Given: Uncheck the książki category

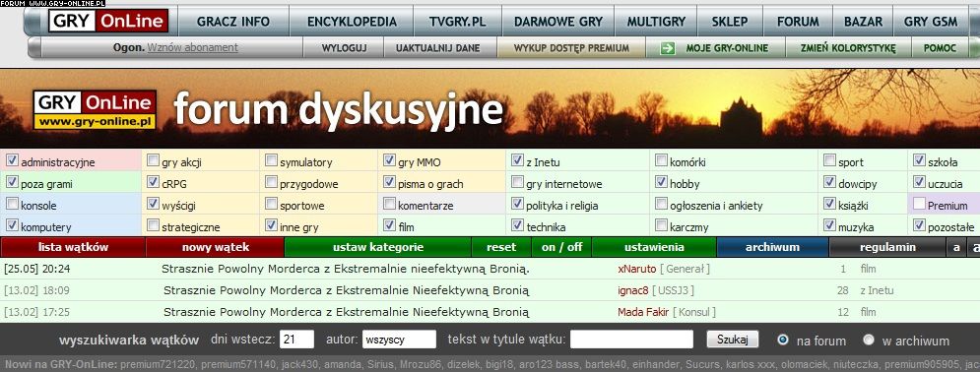Looking at the screenshot, I should 829,204.
